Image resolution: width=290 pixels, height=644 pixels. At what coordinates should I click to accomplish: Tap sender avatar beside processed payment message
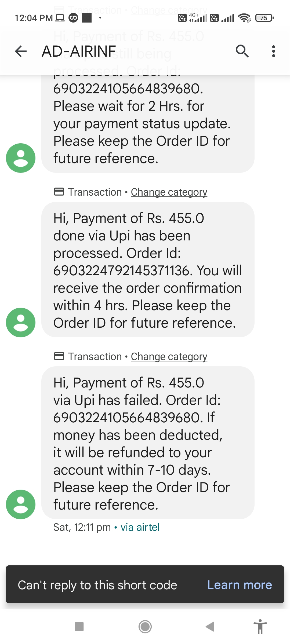21,322
